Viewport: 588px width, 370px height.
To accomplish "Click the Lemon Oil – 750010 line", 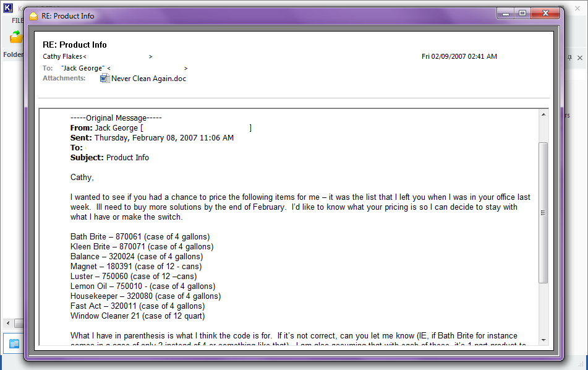I will 143,286.
